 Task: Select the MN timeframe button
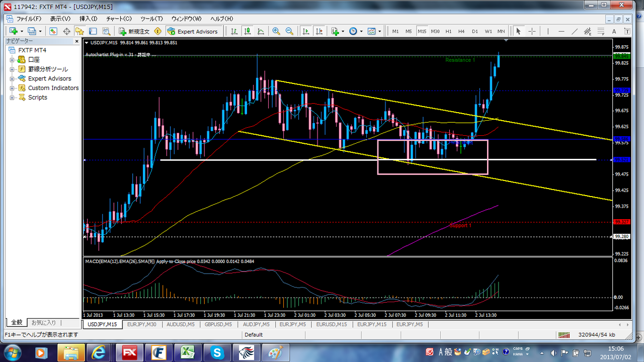[x=501, y=31]
